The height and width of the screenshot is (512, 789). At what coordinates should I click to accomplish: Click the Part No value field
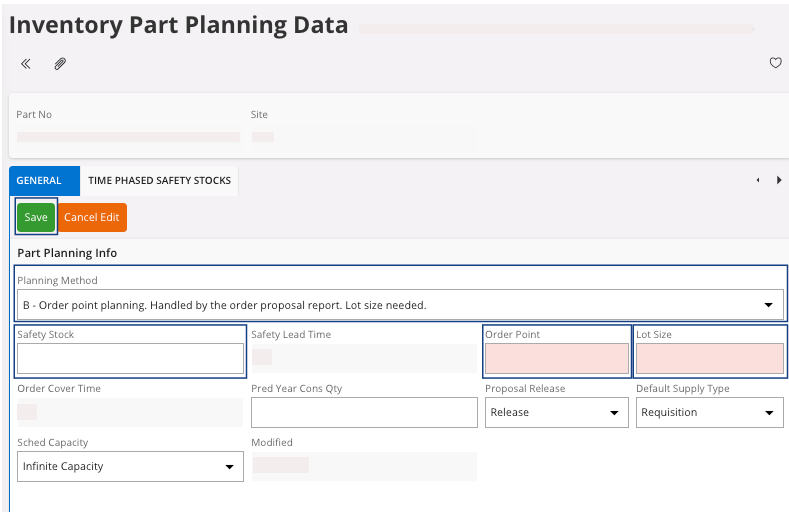coord(128,137)
